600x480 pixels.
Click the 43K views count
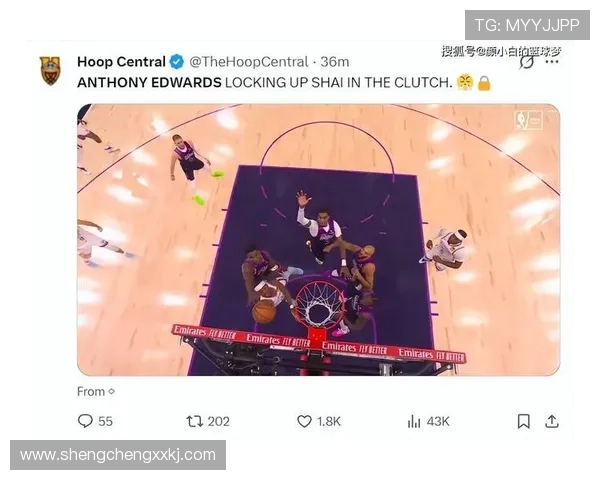pos(438,421)
